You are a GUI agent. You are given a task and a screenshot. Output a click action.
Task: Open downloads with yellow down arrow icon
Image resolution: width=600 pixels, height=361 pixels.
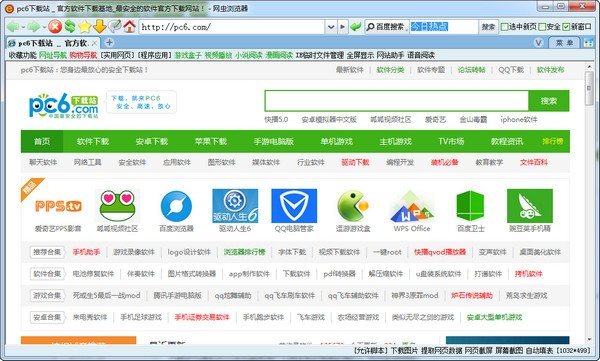pos(99,26)
